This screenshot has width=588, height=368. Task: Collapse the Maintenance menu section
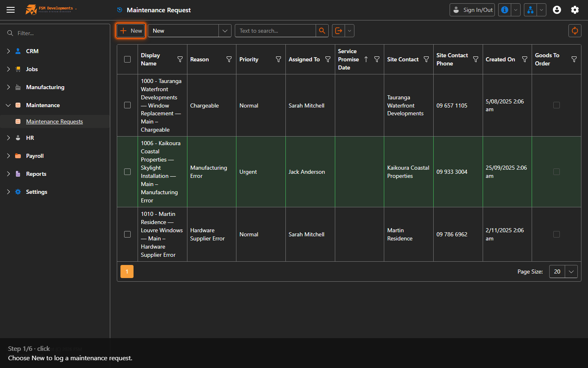8,105
